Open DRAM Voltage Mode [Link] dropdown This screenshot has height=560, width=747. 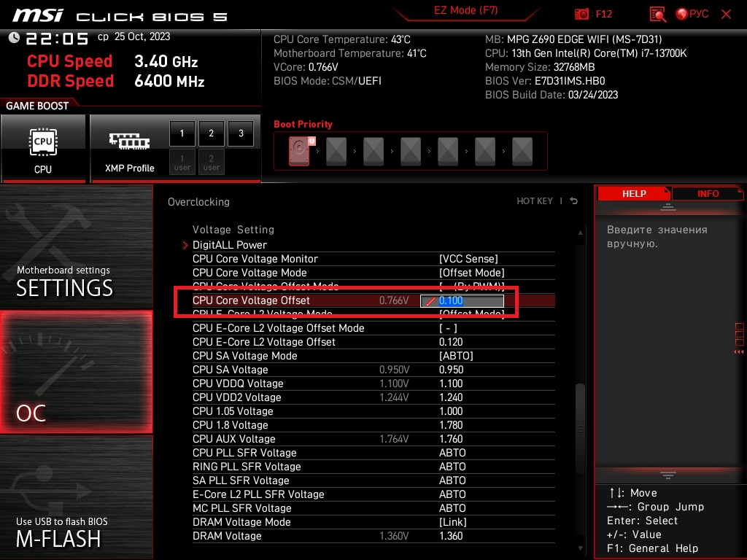[x=452, y=522]
